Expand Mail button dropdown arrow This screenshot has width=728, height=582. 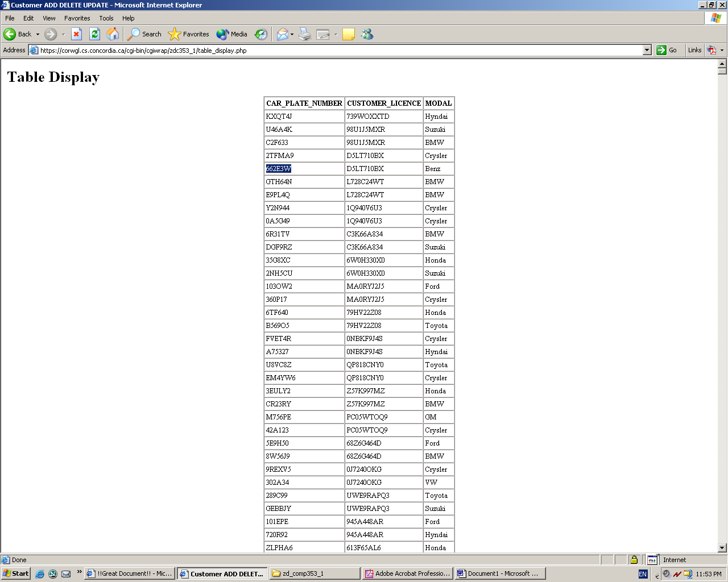[292, 34]
